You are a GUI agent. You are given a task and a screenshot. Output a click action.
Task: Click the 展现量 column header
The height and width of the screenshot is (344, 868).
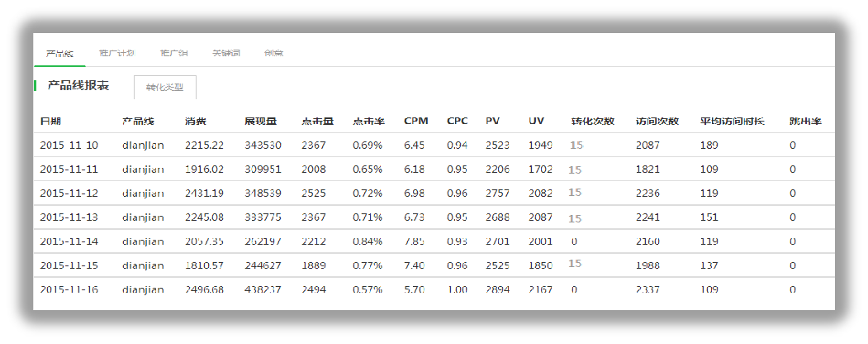[x=260, y=121]
